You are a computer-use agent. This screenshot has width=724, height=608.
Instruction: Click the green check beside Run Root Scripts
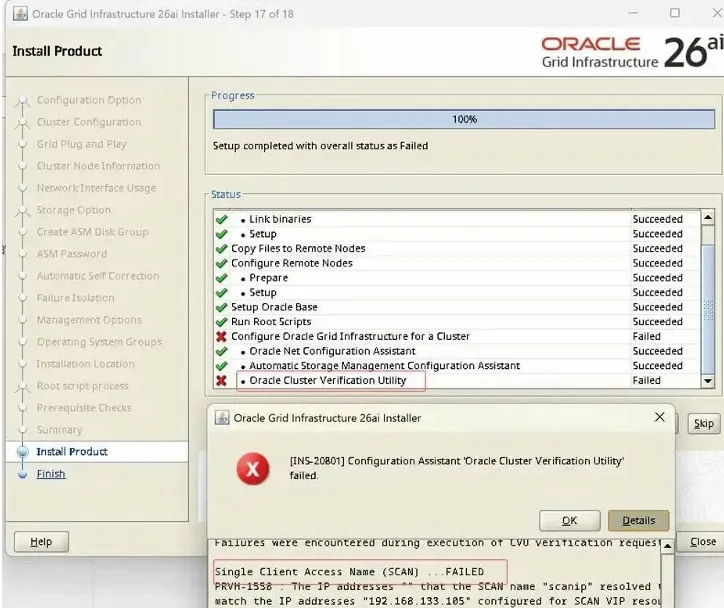pyautogui.click(x=221, y=322)
